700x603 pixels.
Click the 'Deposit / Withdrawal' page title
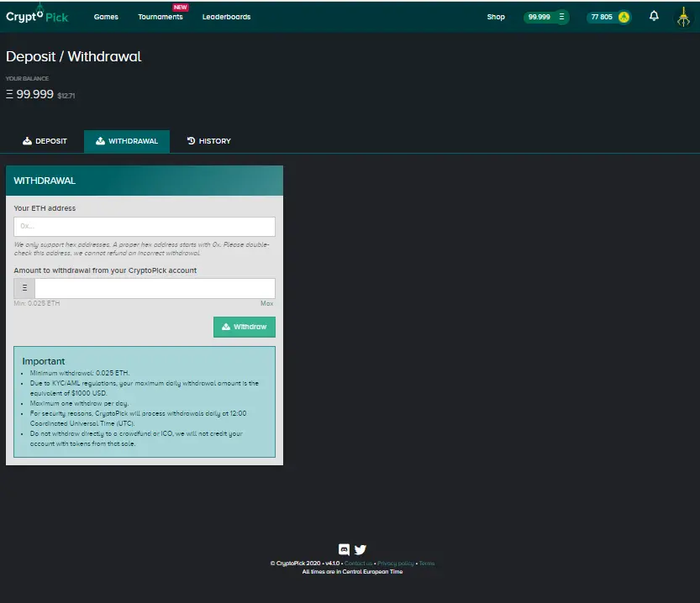pos(74,56)
